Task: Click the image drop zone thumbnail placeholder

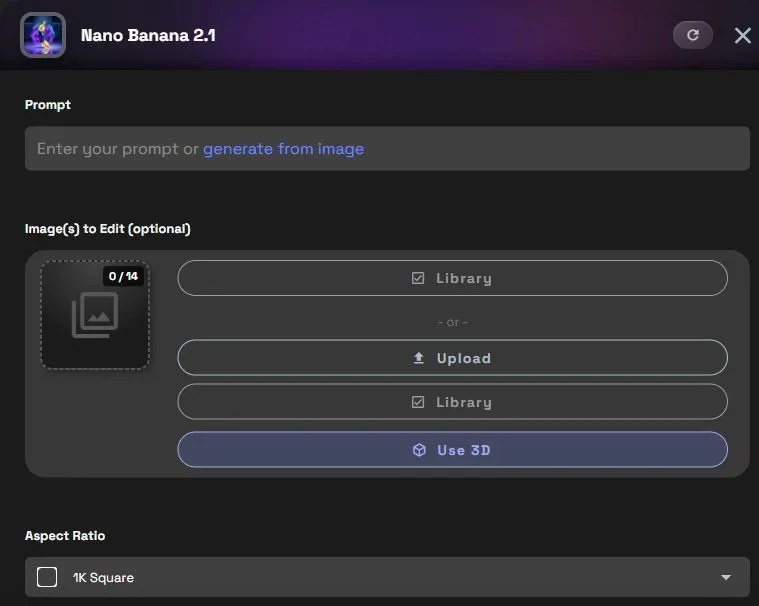Action: (95, 315)
